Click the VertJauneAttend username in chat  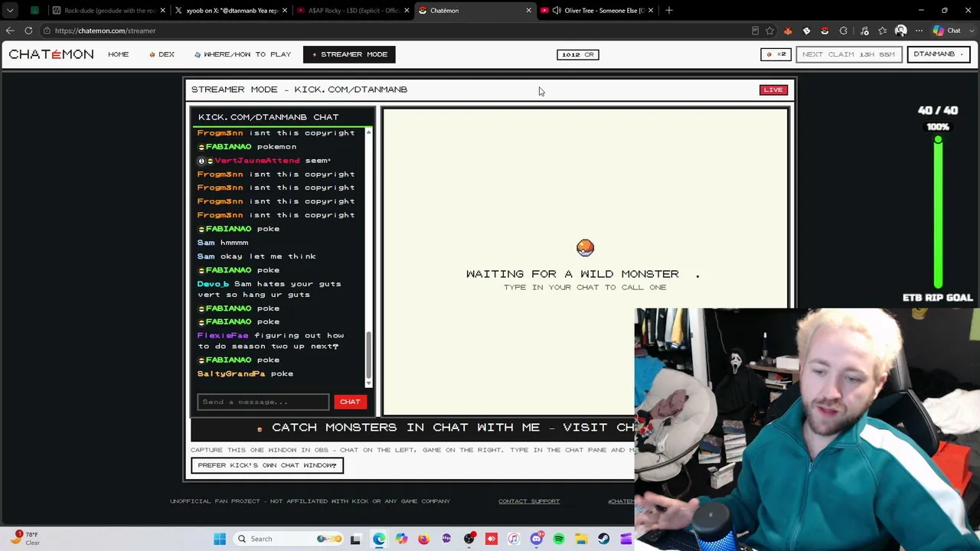(x=256, y=161)
